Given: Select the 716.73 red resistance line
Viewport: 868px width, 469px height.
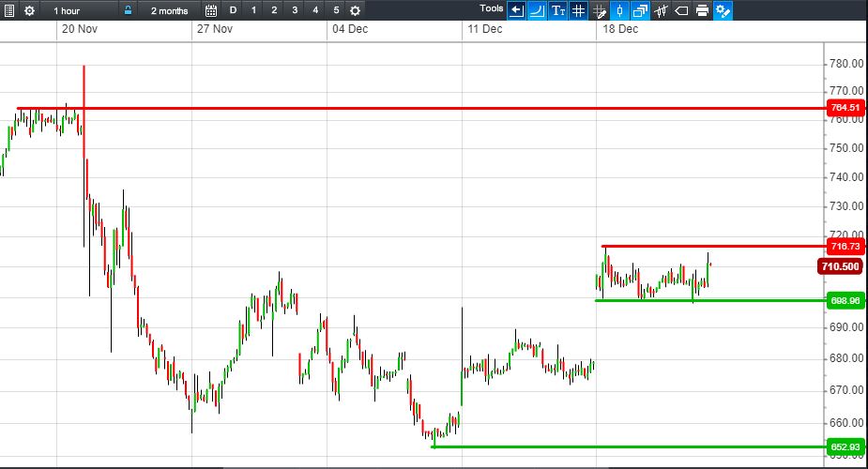Looking at the screenshot, I should pos(713,246).
